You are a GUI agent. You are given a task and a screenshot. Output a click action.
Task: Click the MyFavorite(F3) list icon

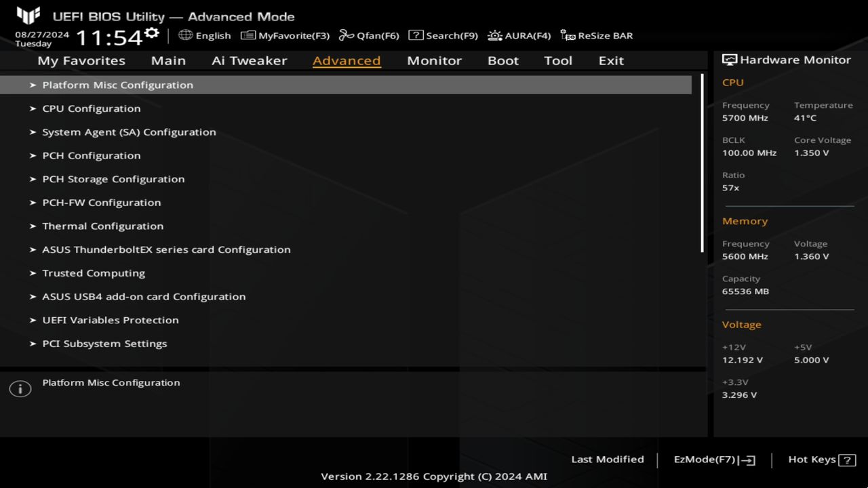coord(248,35)
